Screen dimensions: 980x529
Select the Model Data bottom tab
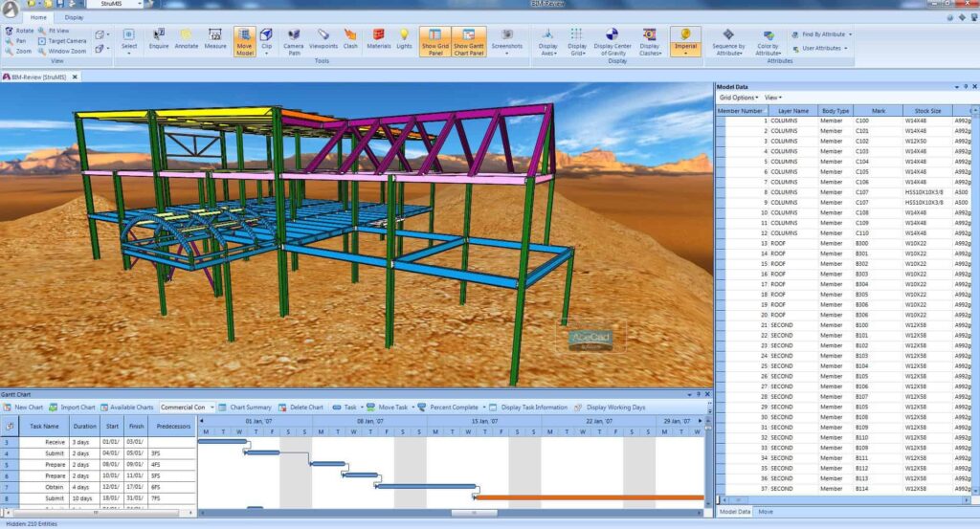click(x=734, y=512)
